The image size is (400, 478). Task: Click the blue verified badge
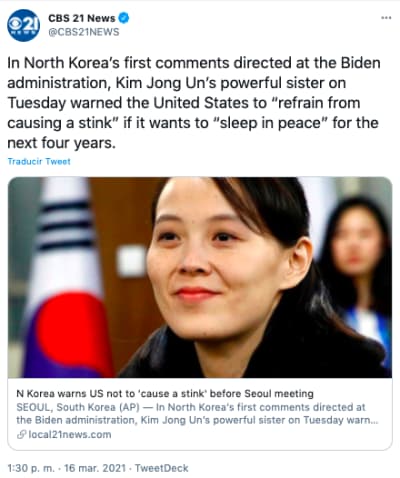[124, 18]
